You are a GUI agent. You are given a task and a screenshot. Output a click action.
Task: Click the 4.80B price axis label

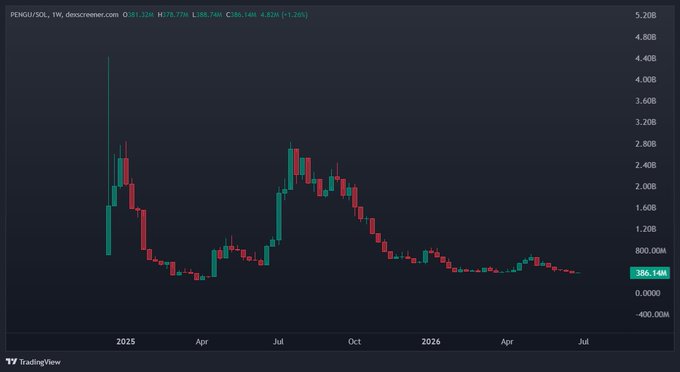coord(646,37)
